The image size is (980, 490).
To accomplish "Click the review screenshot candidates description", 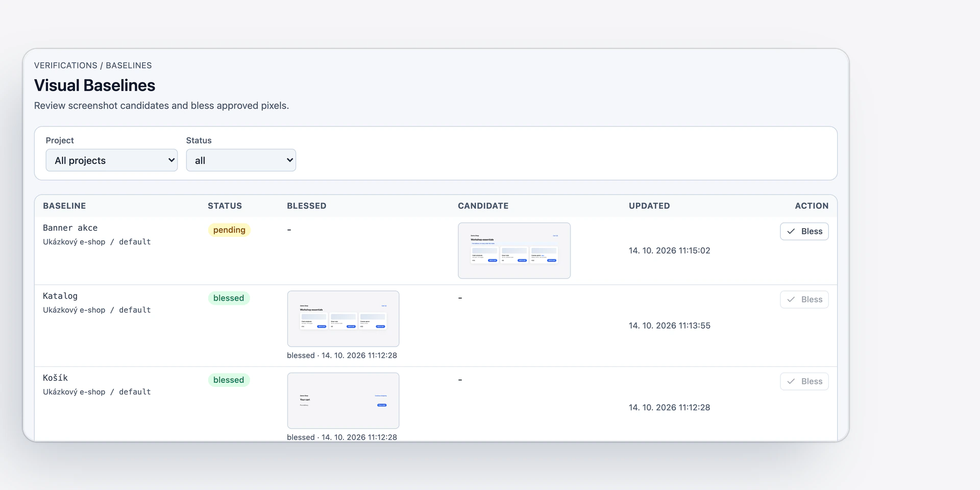I will click(x=161, y=106).
